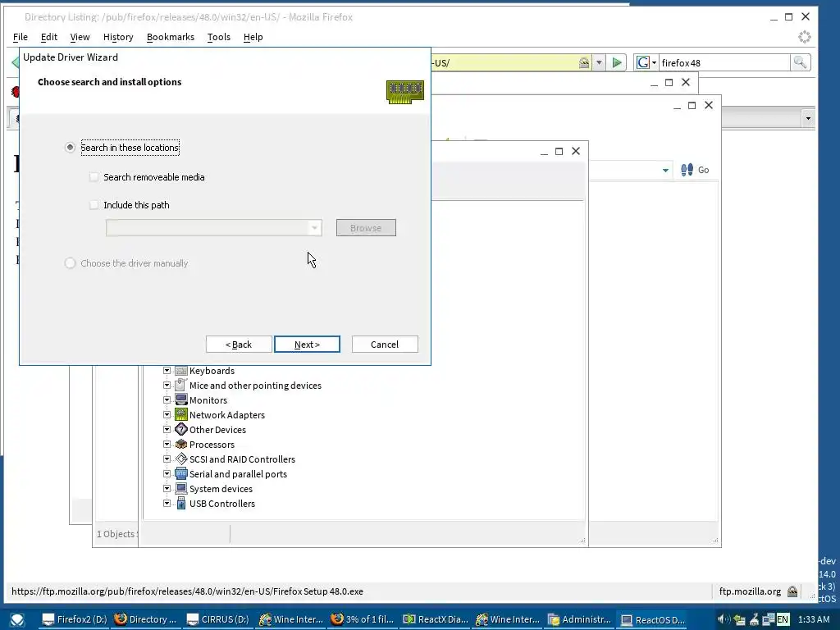Click the Keyboards category icon
The height and width of the screenshot is (630, 840).
point(181,371)
